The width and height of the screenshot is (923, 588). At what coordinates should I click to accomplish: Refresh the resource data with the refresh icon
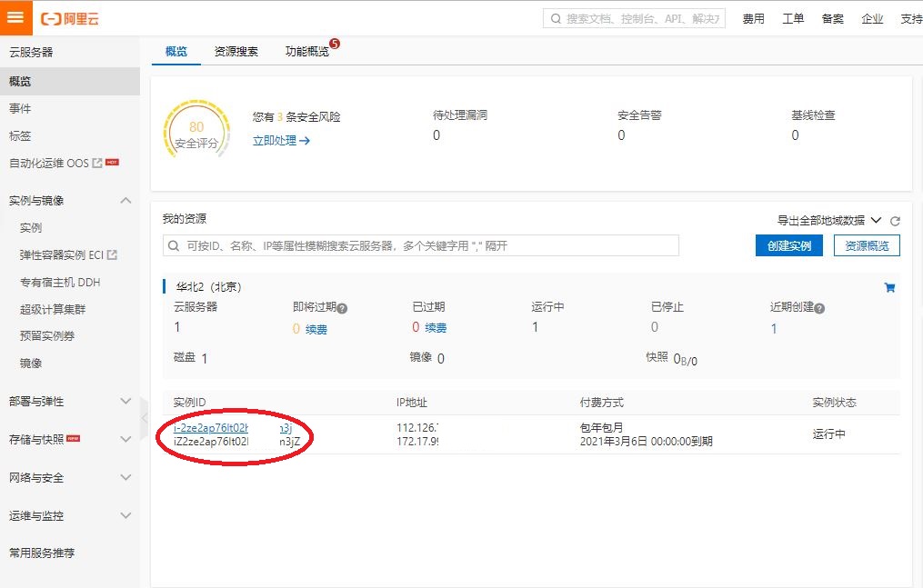(896, 221)
